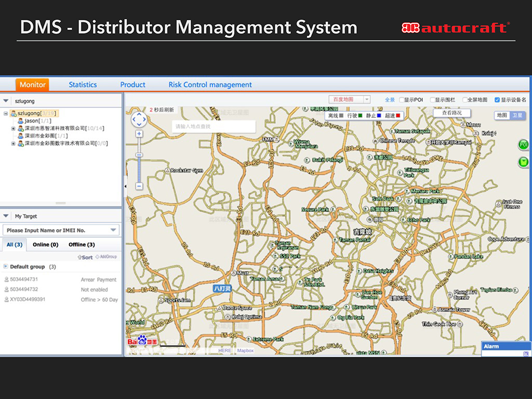Click the Alarm panel header
This screenshot has width=532, height=399.
pos(506,347)
